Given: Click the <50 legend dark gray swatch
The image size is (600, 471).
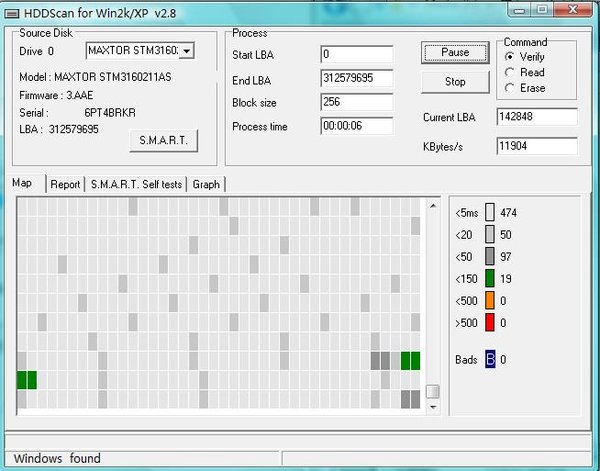Looking at the screenshot, I should coord(490,257).
